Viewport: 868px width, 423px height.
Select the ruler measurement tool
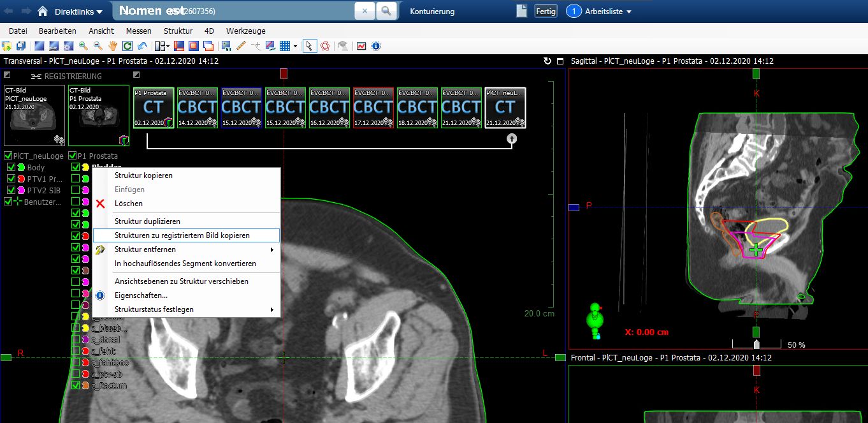(241, 46)
